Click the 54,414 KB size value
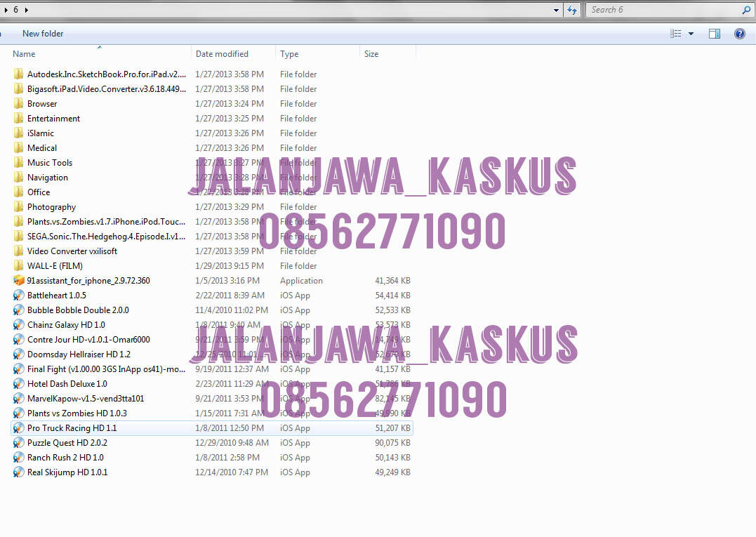 pos(392,295)
